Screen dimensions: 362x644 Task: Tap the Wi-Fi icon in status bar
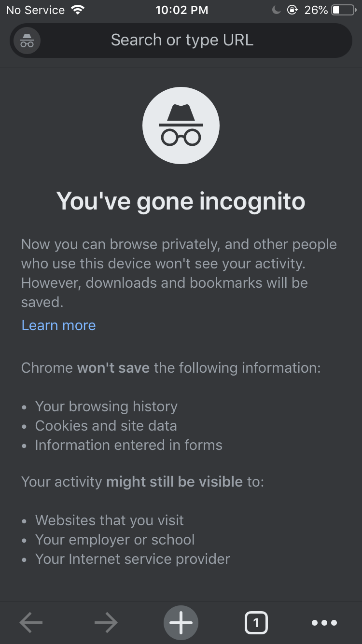coord(77,10)
